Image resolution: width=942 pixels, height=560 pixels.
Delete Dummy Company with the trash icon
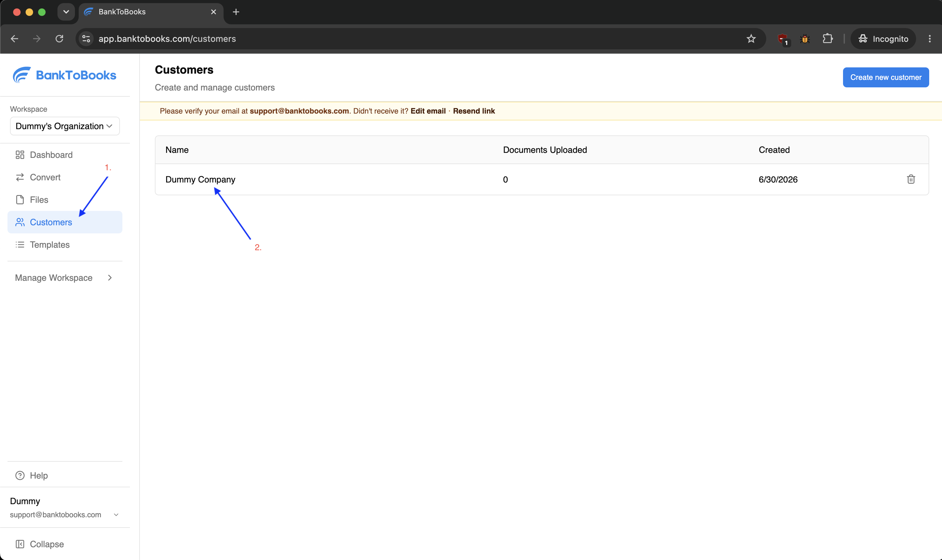911,179
